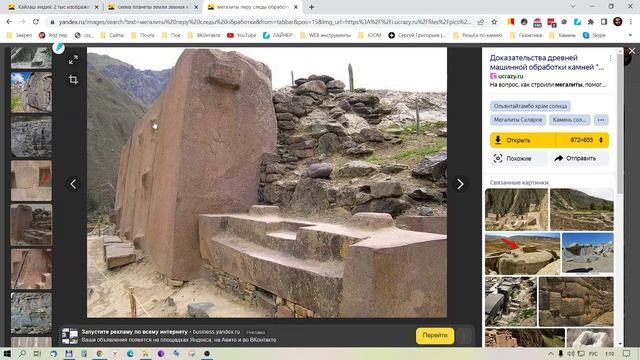Click the yellow Открыть button

tap(522, 140)
